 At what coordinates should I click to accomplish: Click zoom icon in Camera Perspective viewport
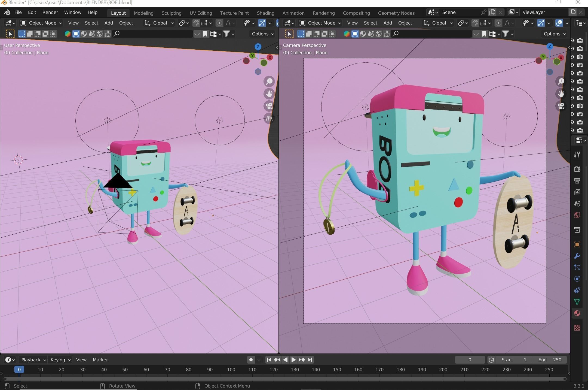click(561, 81)
